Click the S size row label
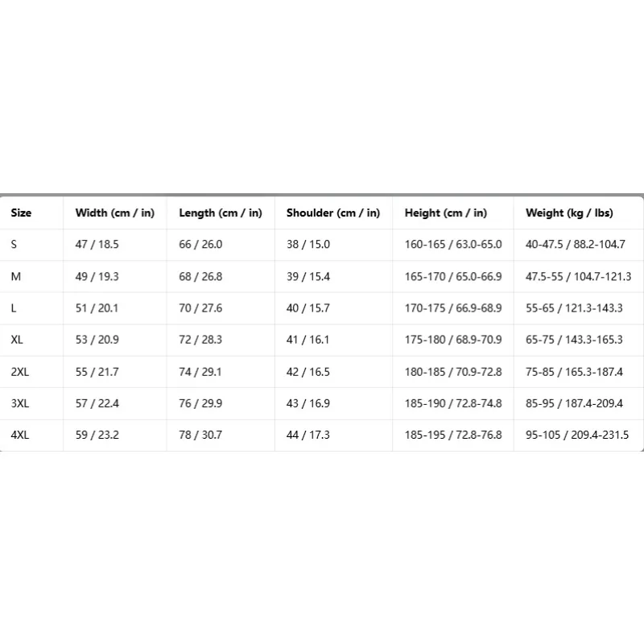The height and width of the screenshot is (644, 644). pos(14,245)
